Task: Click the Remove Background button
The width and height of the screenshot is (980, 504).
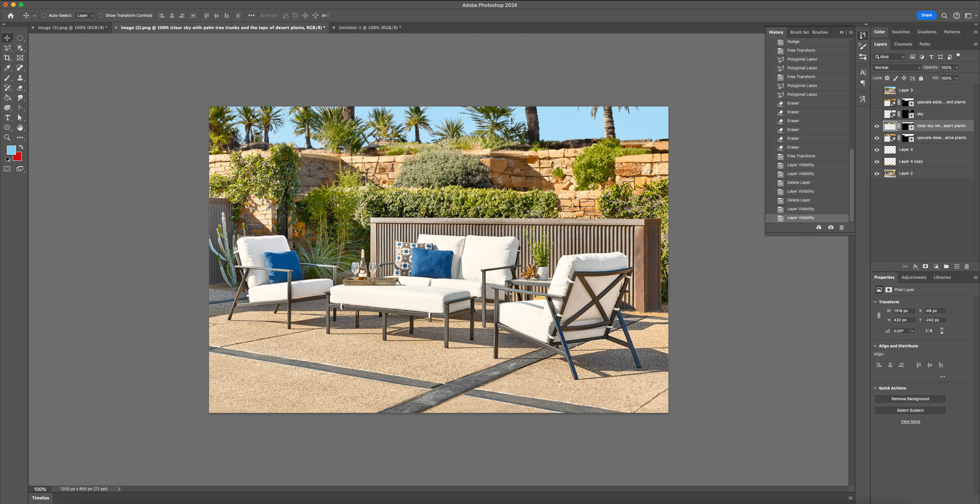Action: 910,399
